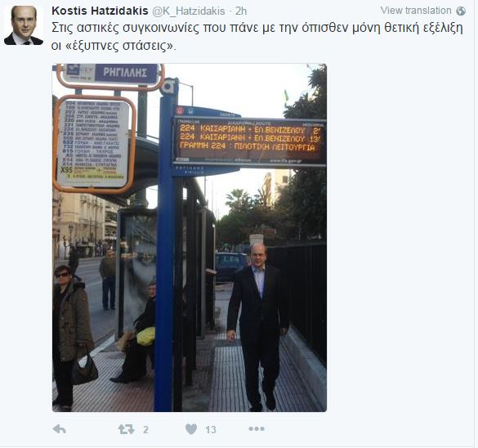Show the retweet count of 2
Image resolution: width=478 pixels, height=448 pixels.
145,430
